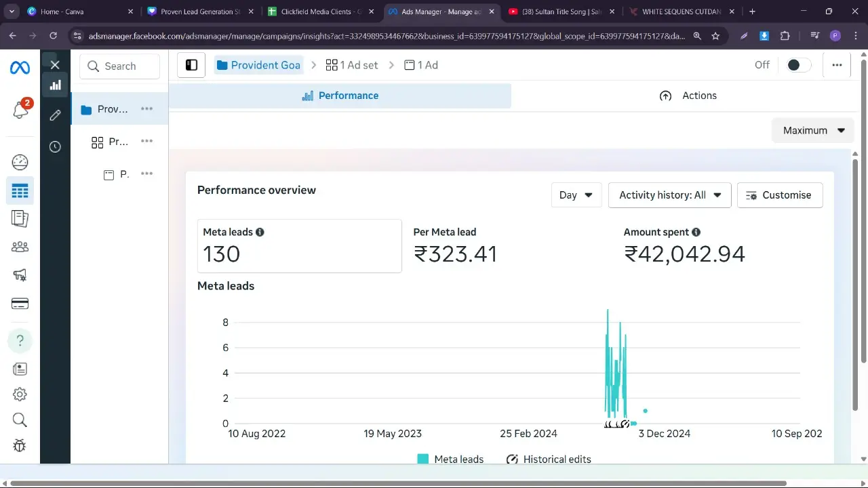Click the Meta logo icon
This screenshot has width=868, height=488.
(x=20, y=68)
